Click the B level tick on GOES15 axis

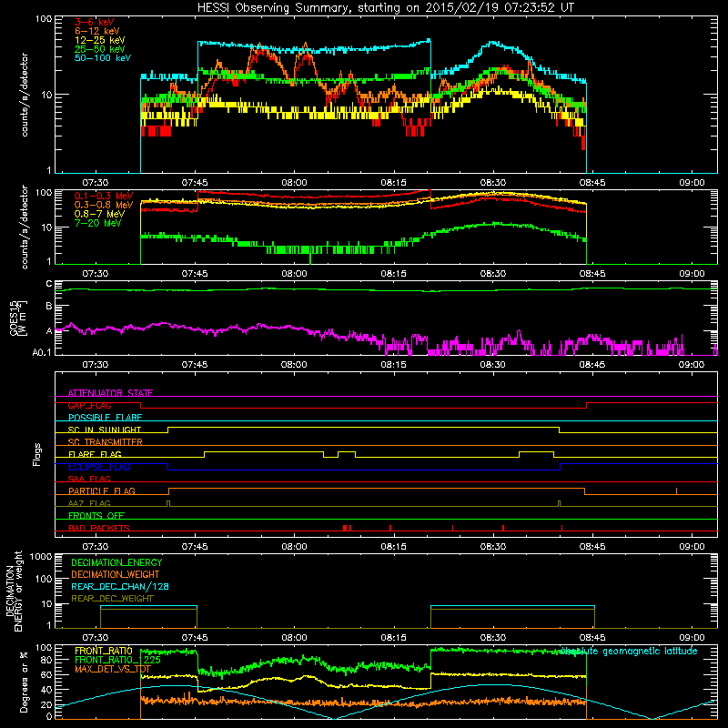pyautogui.click(x=49, y=307)
